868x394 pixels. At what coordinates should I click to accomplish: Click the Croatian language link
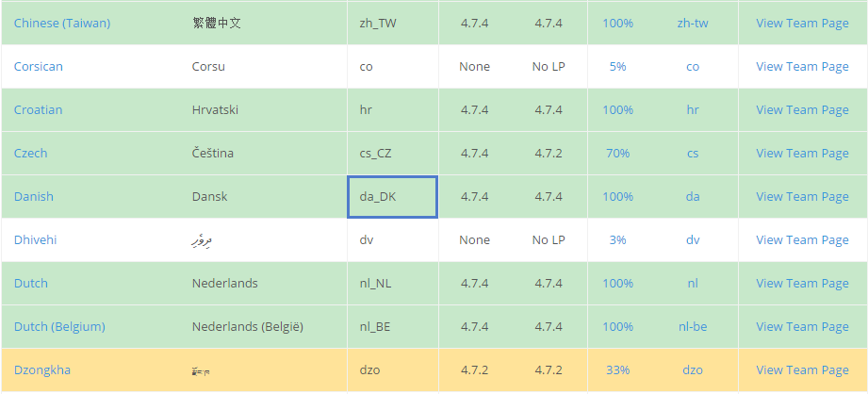pyautogui.click(x=39, y=109)
